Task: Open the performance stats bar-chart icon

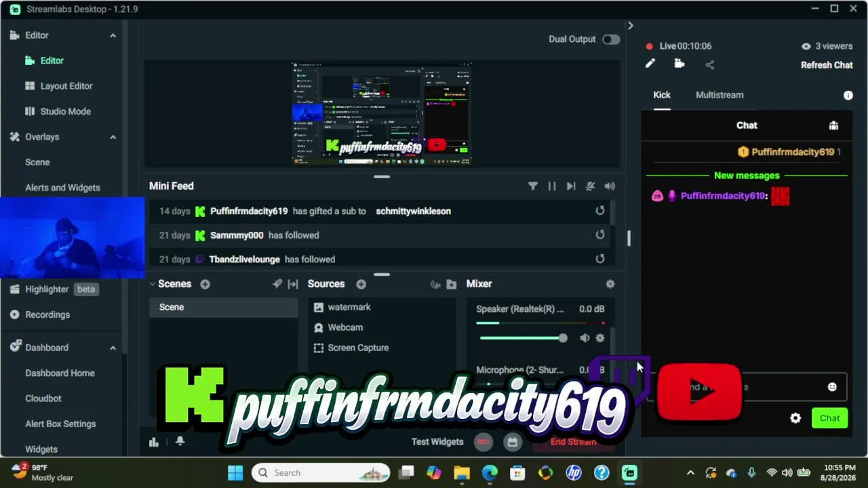Action: tap(154, 442)
